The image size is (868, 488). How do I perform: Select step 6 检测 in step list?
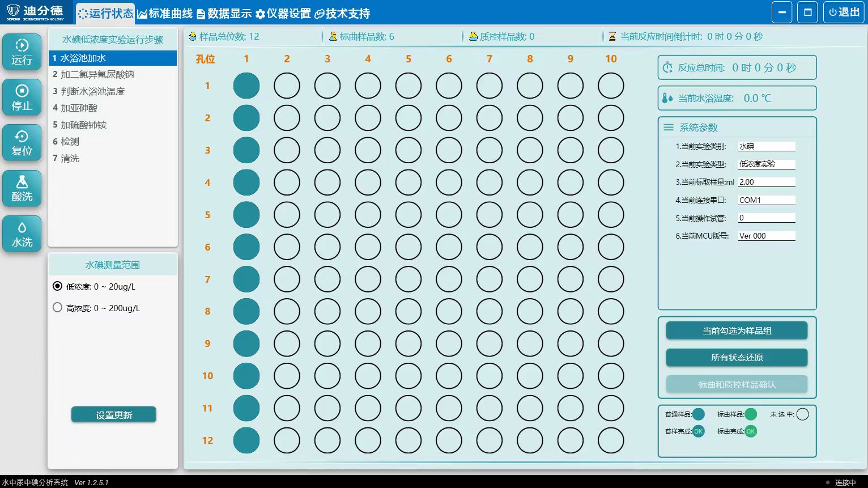[70, 142]
